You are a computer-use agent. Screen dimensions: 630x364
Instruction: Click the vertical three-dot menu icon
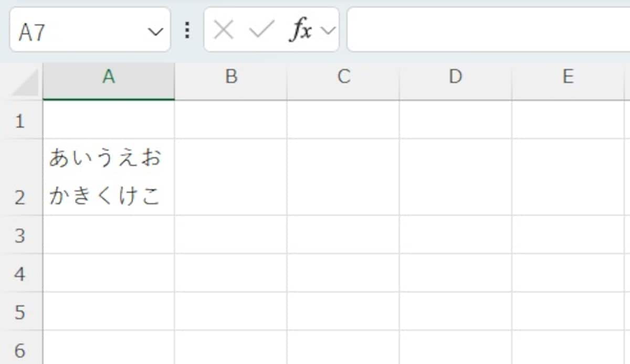pos(187,30)
